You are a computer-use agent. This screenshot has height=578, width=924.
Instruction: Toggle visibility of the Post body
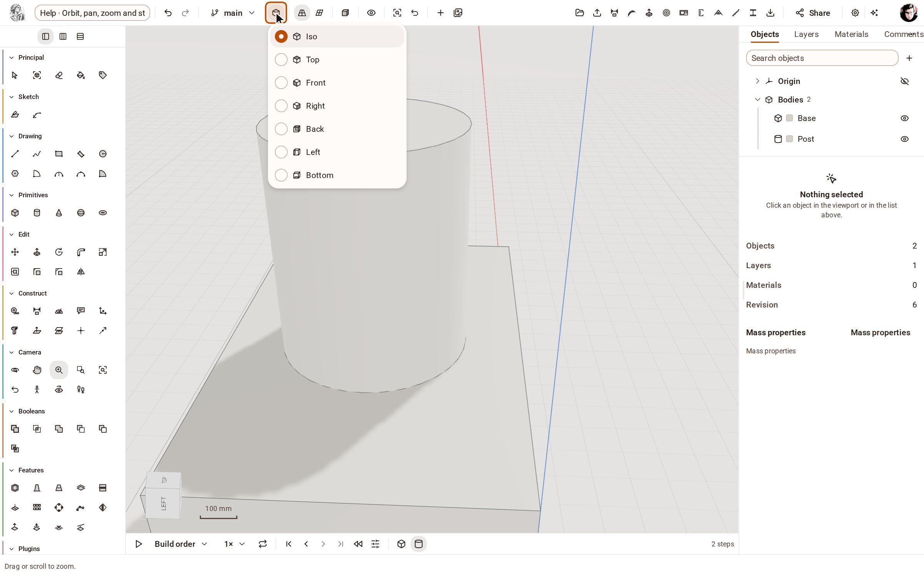[x=904, y=139]
